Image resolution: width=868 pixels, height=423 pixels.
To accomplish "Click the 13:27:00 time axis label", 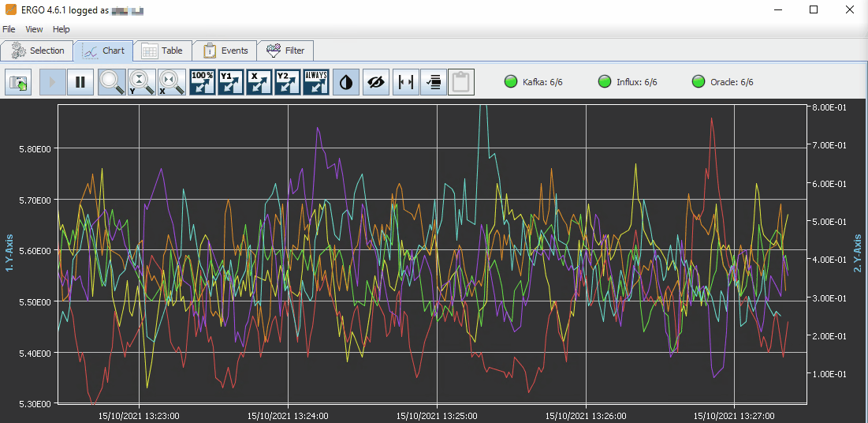I will (734, 415).
